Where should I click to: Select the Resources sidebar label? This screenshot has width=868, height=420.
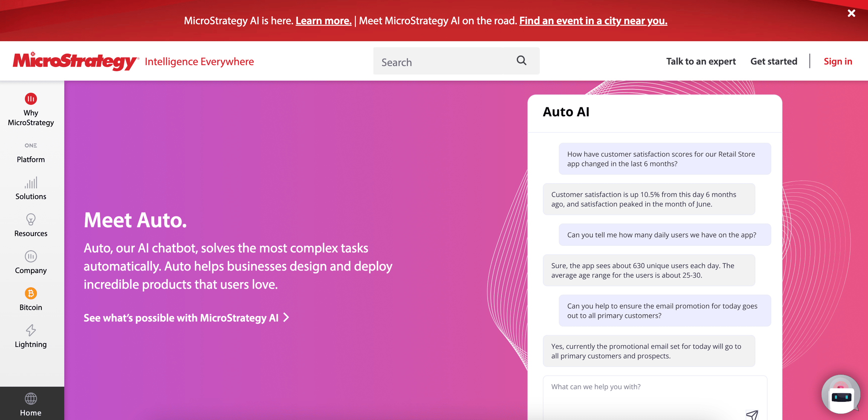tap(31, 233)
